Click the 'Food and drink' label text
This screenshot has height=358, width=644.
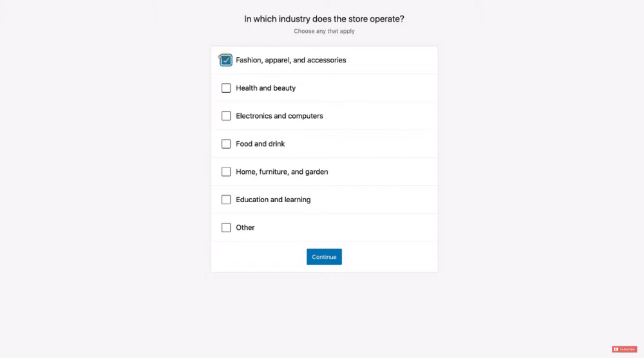pyautogui.click(x=260, y=144)
